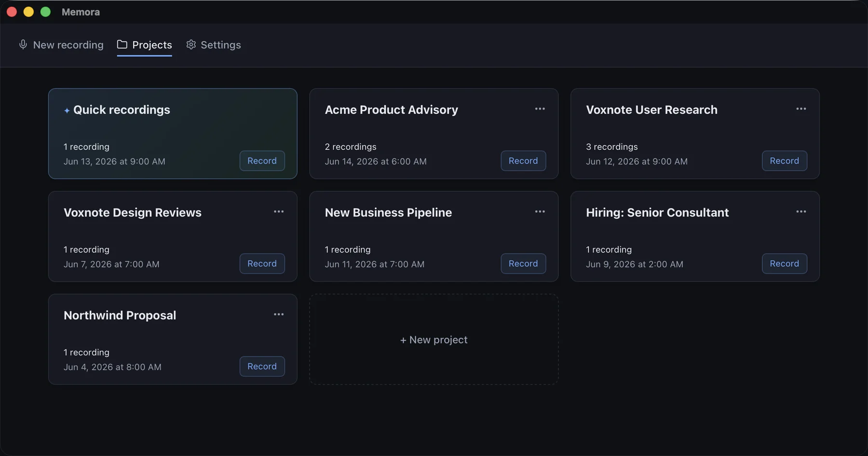Record into Quick recordings

(262, 161)
